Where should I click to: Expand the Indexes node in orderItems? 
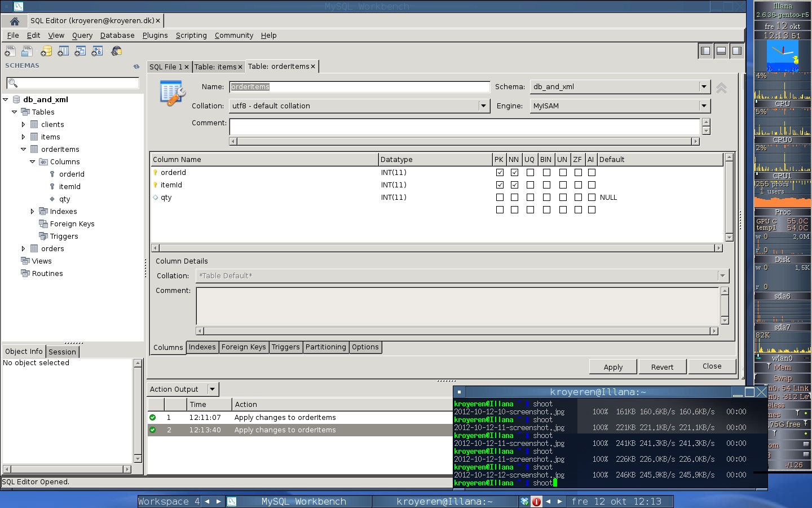pyautogui.click(x=32, y=212)
